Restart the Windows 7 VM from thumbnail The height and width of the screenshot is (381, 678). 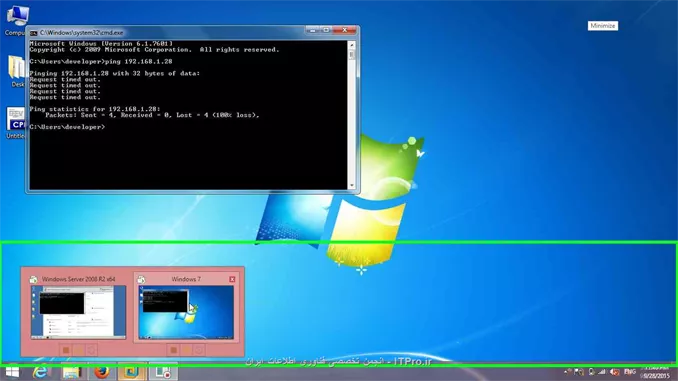click(199, 350)
